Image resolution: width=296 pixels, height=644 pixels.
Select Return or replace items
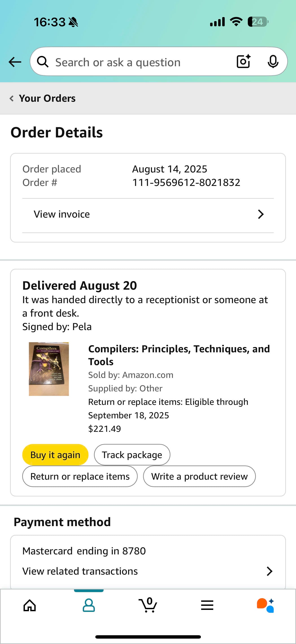pos(80,476)
